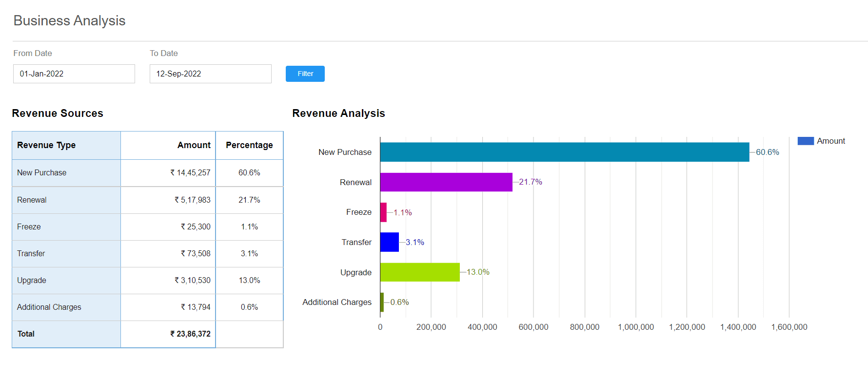Select the New Purchase bar in chart

[565, 152]
